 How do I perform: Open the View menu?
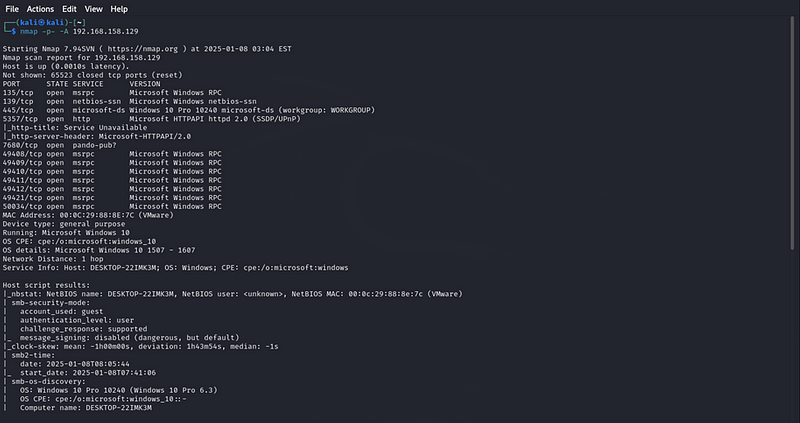click(x=93, y=9)
